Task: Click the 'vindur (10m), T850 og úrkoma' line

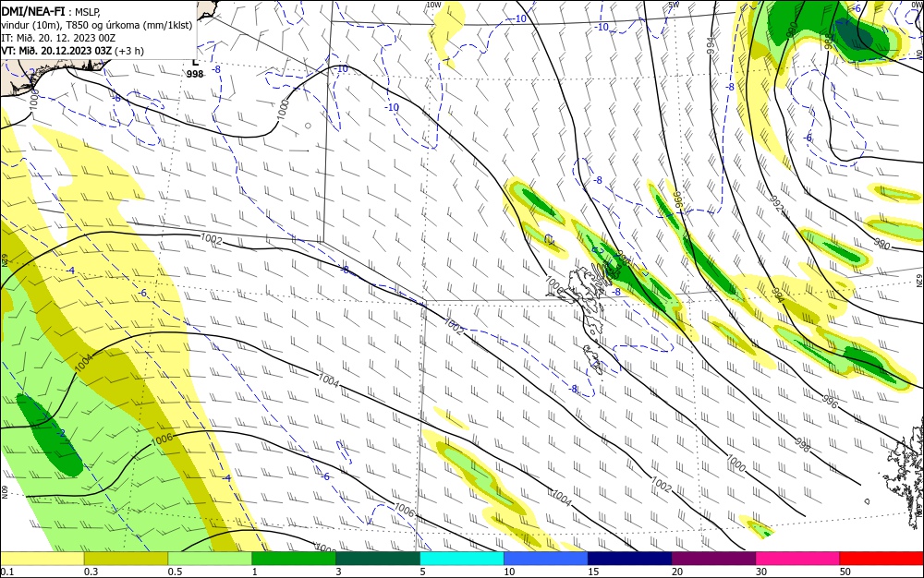Action: click(97, 25)
